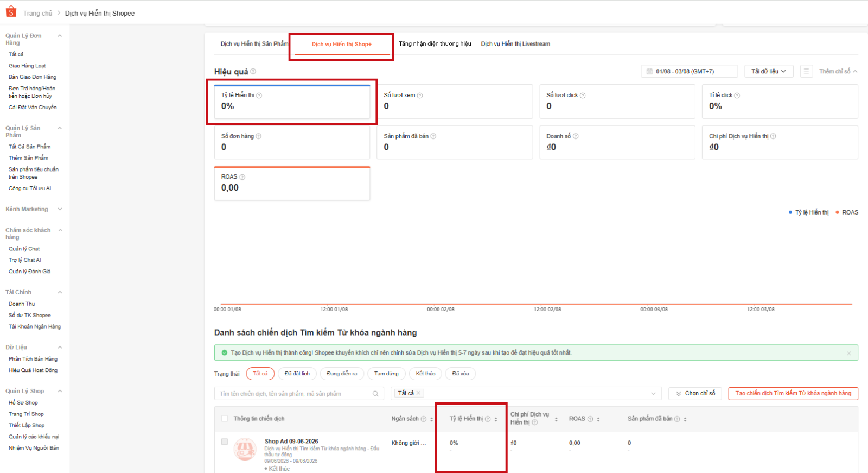Click the campaign search input field
The image size is (868, 473).
point(299,394)
